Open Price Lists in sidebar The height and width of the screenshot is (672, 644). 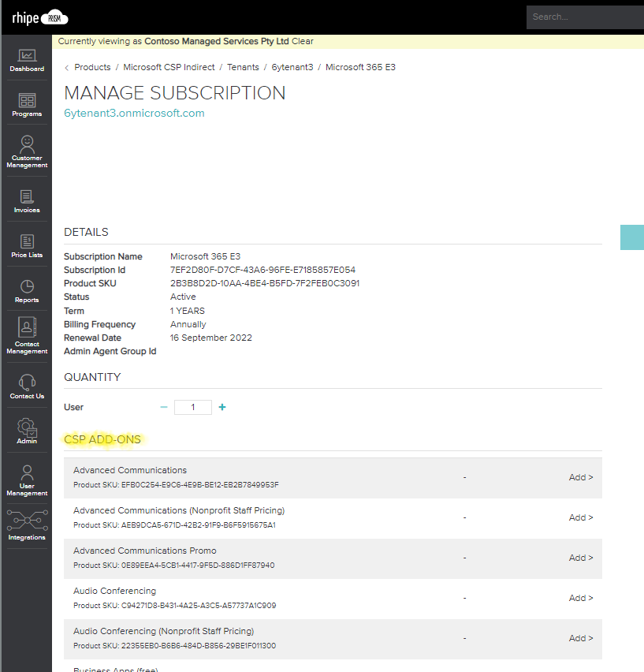pyautogui.click(x=27, y=246)
